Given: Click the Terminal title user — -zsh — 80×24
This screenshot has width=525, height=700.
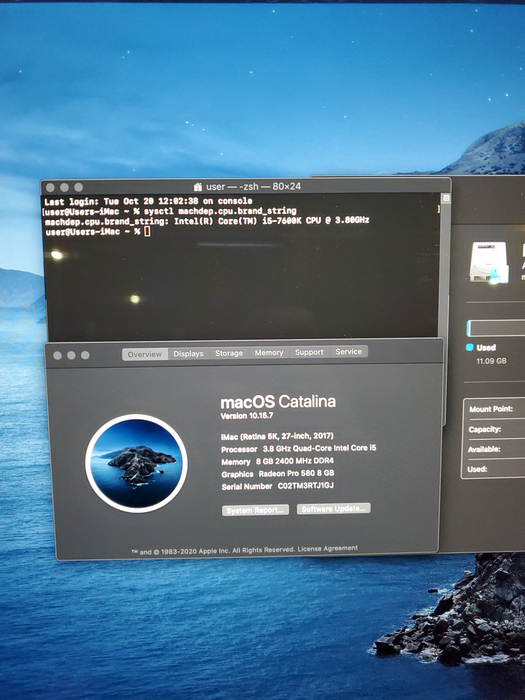Looking at the screenshot, I should [254, 187].
